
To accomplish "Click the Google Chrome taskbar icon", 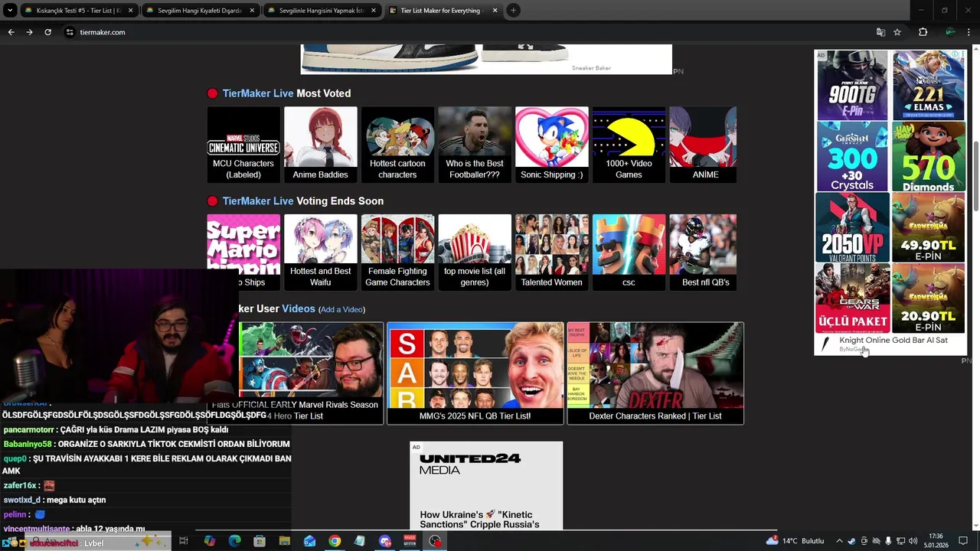I will (335, 541).
